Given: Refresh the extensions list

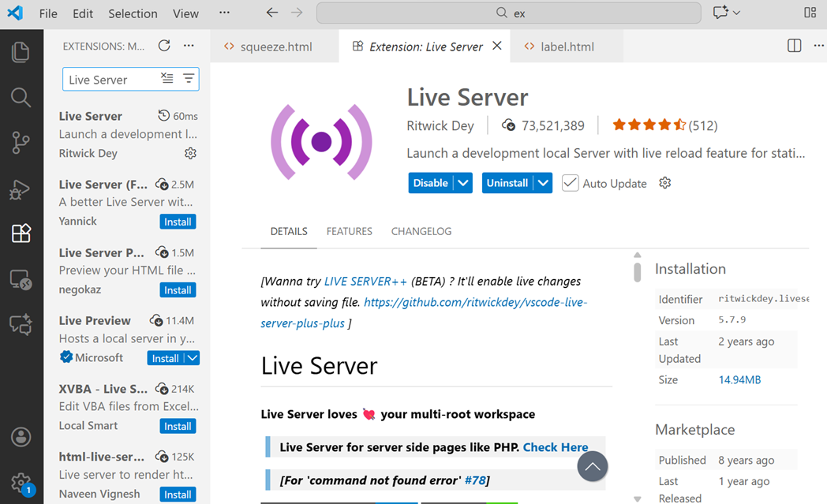Looking at the screenshot, I should tap(164, 46).
